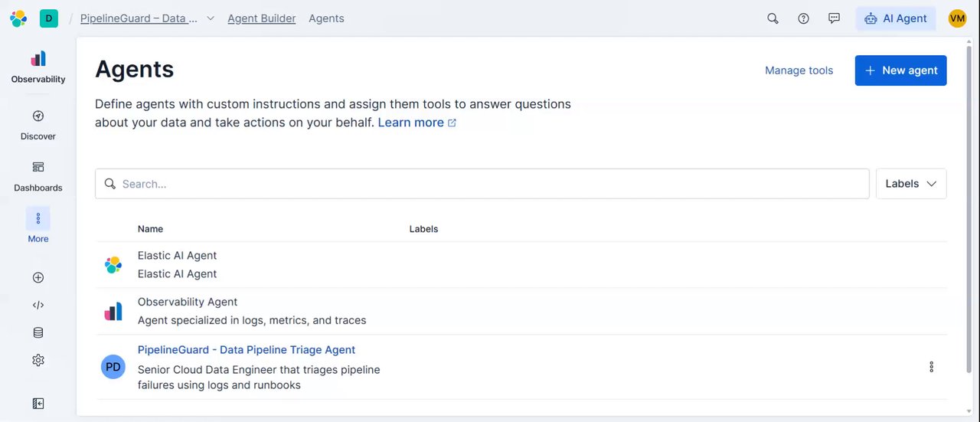Open actions menu for PipelineGuard agent row
The width and height of the screenshot is (980, 422).
[931, 367]
